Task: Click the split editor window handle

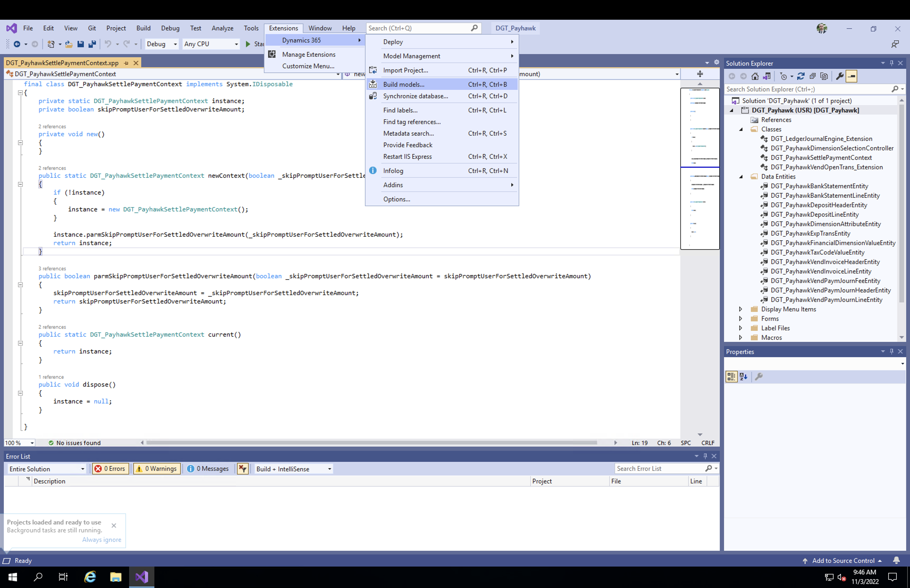Action: click(700, 74)
